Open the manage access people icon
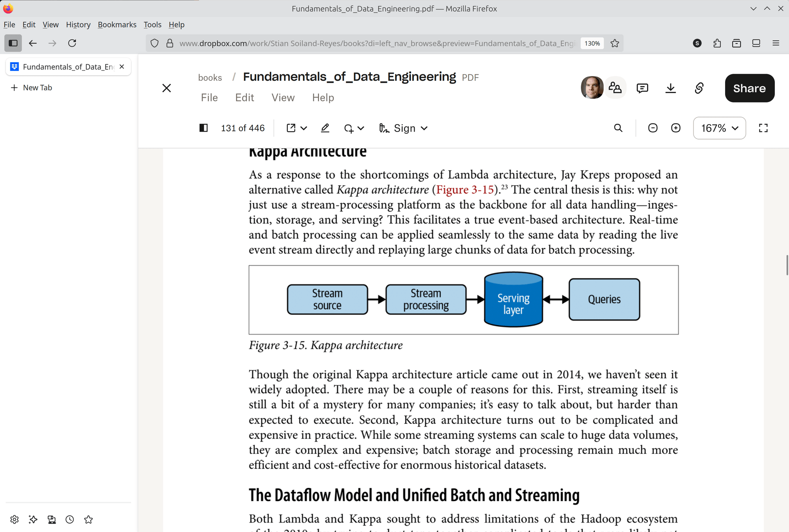This screenshot has width=789, height=532. [615, 88]
